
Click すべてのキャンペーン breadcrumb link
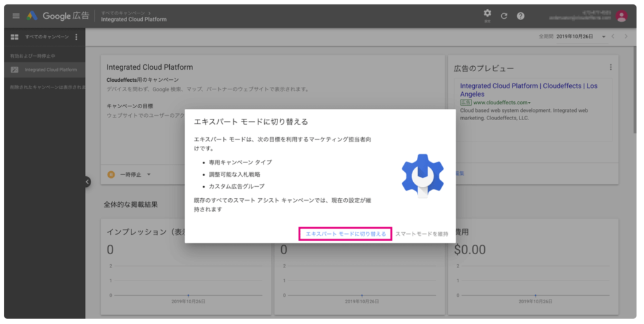123,13
